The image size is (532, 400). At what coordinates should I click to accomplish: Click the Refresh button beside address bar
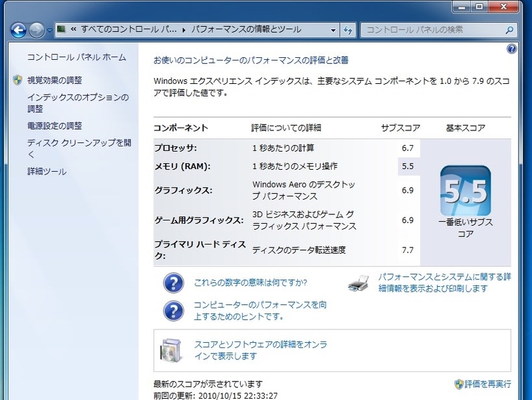click(348, 30)
